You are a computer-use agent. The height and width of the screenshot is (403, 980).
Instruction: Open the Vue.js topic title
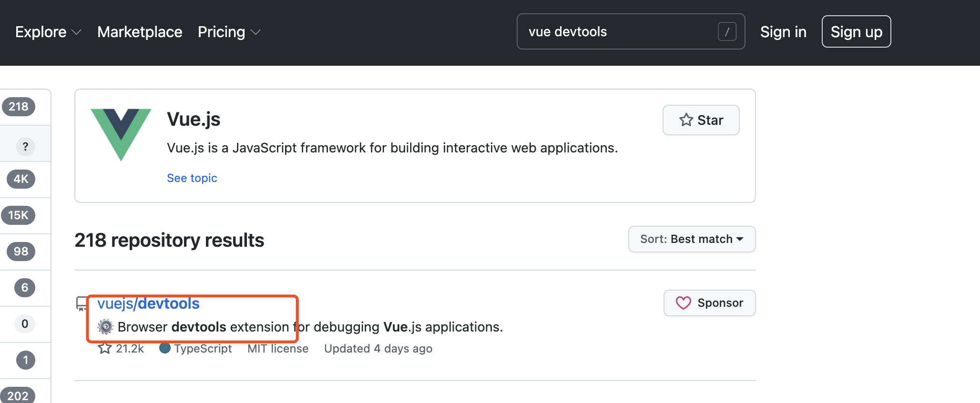194,119
